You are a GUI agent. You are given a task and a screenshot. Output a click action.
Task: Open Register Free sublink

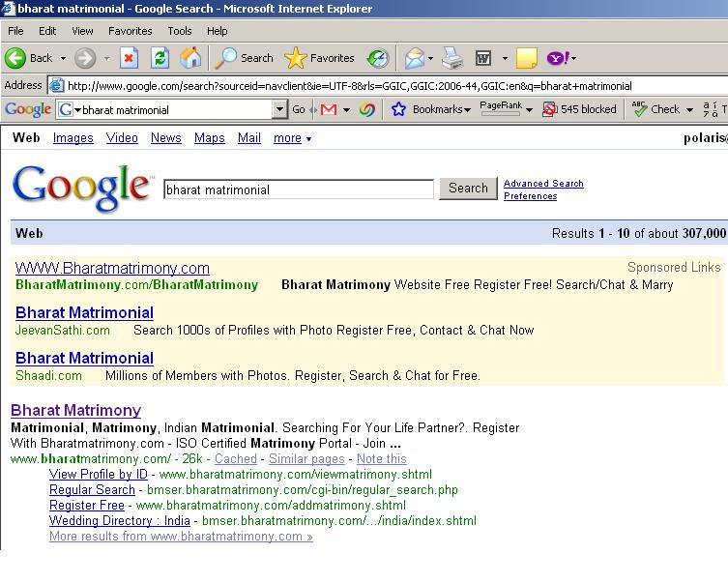click(x=86, y=505)
